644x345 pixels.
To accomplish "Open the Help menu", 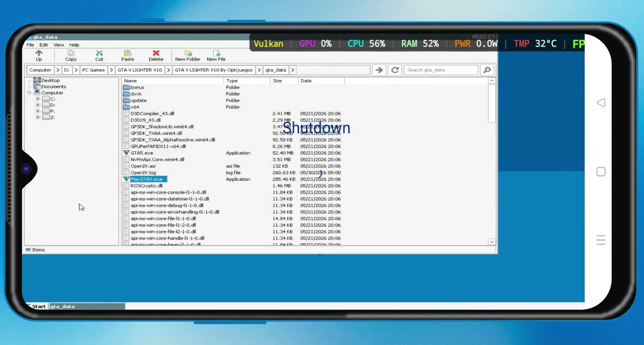I will click(x=74, y=45).
